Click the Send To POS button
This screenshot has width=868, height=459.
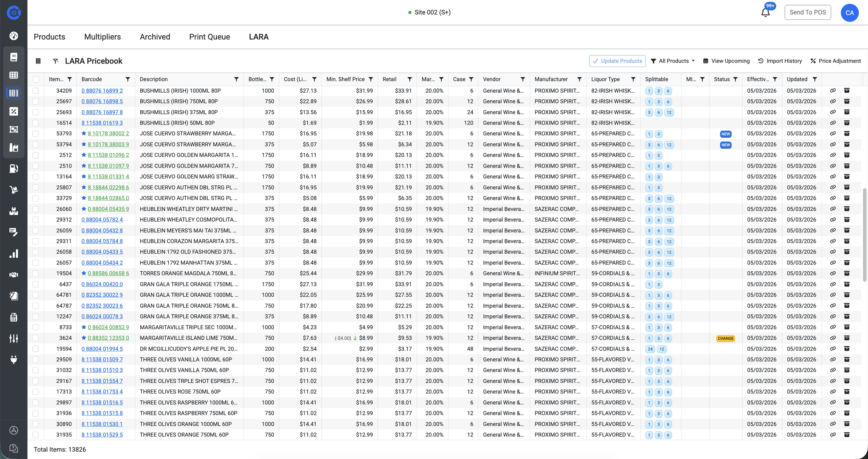(x=808, y=12)
